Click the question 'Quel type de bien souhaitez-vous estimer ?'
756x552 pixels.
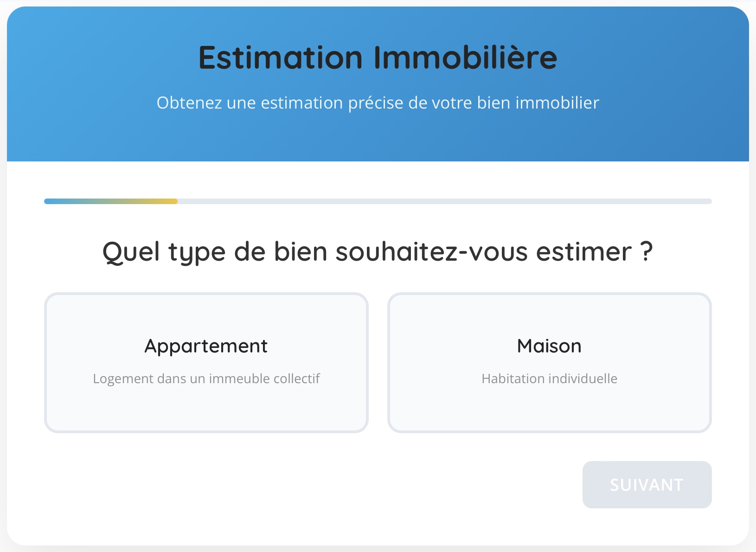coord(377,250)
